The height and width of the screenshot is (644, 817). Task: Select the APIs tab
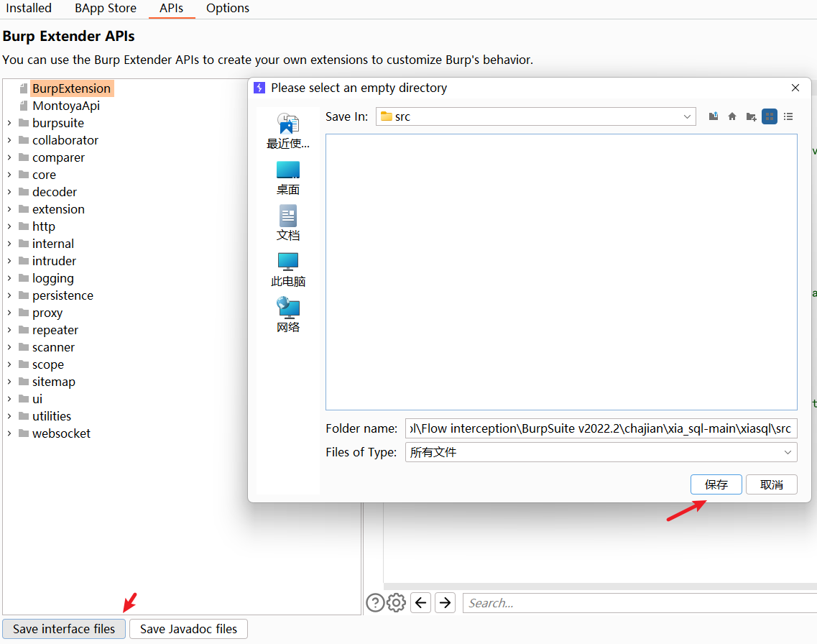(x=172, y=9)
